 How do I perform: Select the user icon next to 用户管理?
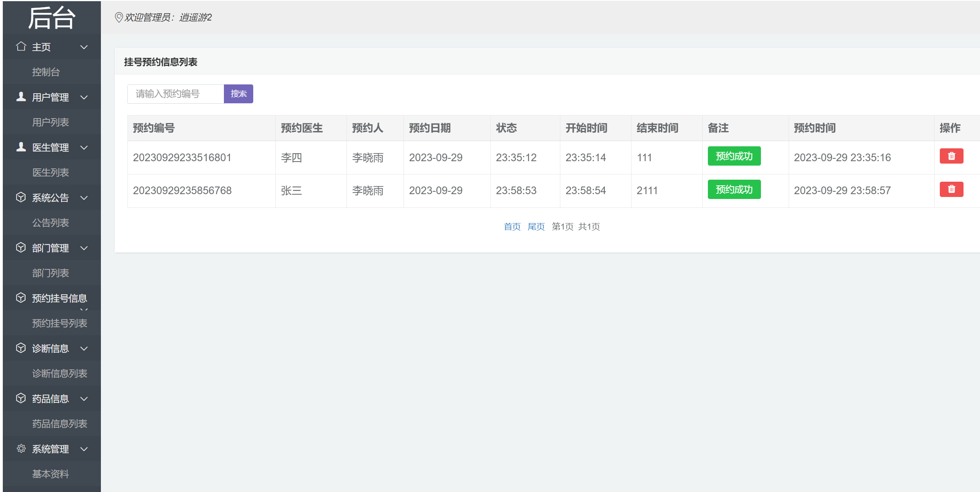coord(21,96)
